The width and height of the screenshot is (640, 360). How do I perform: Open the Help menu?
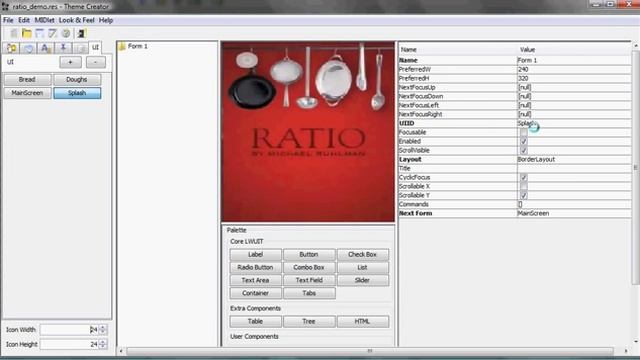106,20
